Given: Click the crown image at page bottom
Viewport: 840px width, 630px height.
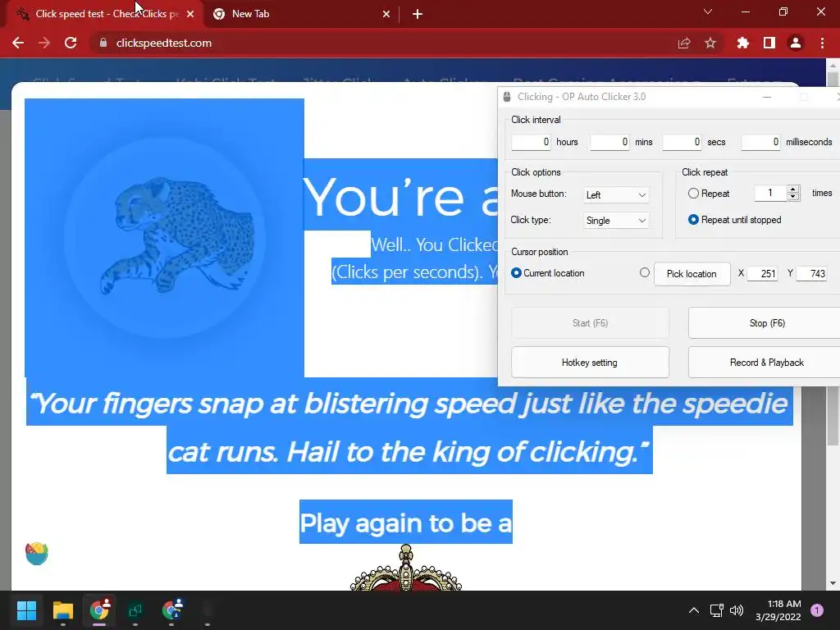Looking at the screenshot, I should pos(406,568).
